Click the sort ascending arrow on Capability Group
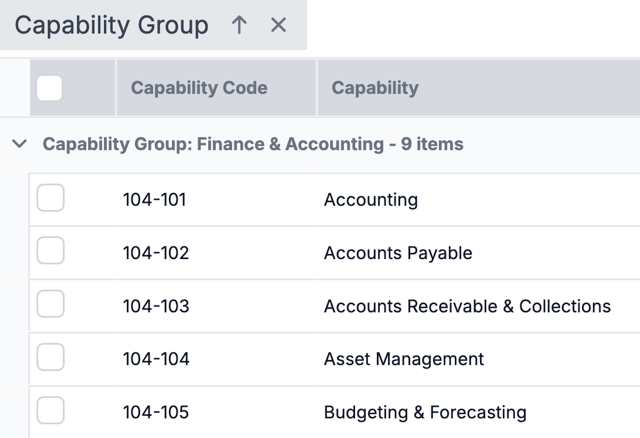The image size is (640, 438). (x=239, y=25)
